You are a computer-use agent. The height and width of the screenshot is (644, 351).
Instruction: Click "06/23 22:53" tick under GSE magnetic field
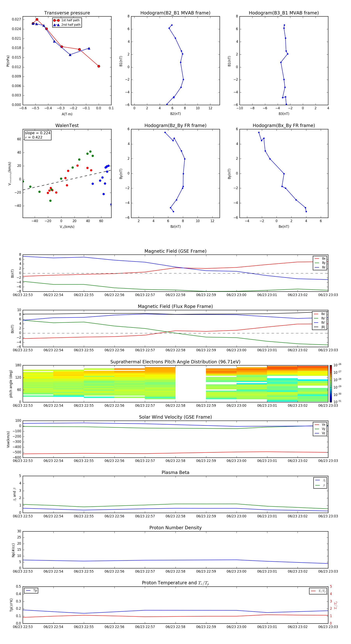pos(23,295)
